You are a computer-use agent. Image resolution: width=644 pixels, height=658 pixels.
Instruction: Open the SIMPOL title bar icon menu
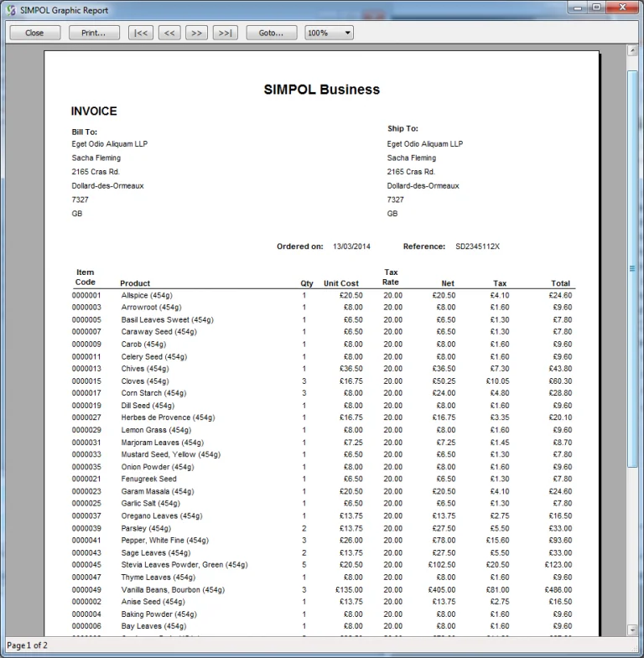(9, 9)
